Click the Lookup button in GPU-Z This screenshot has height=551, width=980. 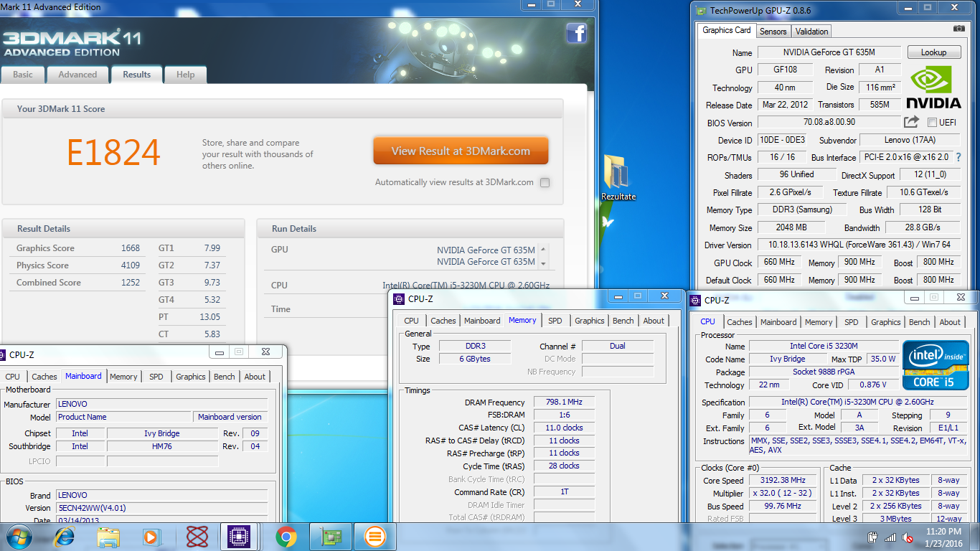click(x=933, y=52)
